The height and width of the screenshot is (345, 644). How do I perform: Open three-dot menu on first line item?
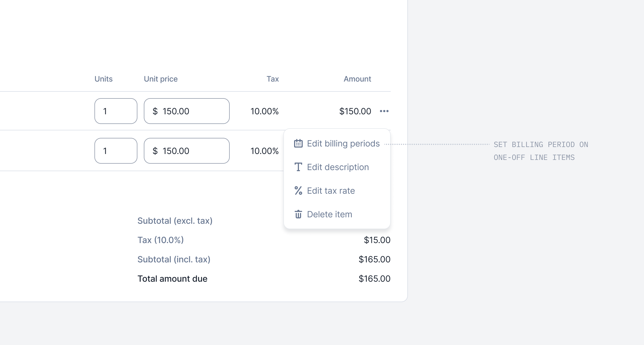click(384, 111)
